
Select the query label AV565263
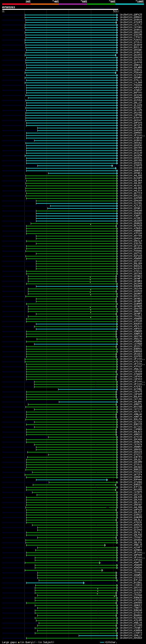pos(8,8)
